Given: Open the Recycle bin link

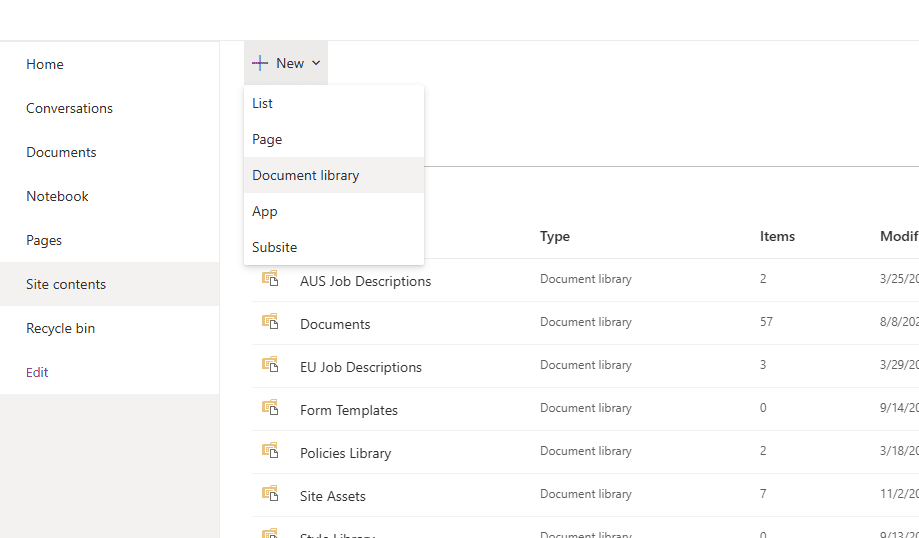Looking at the screenshot, I should [x=60, y=328].
